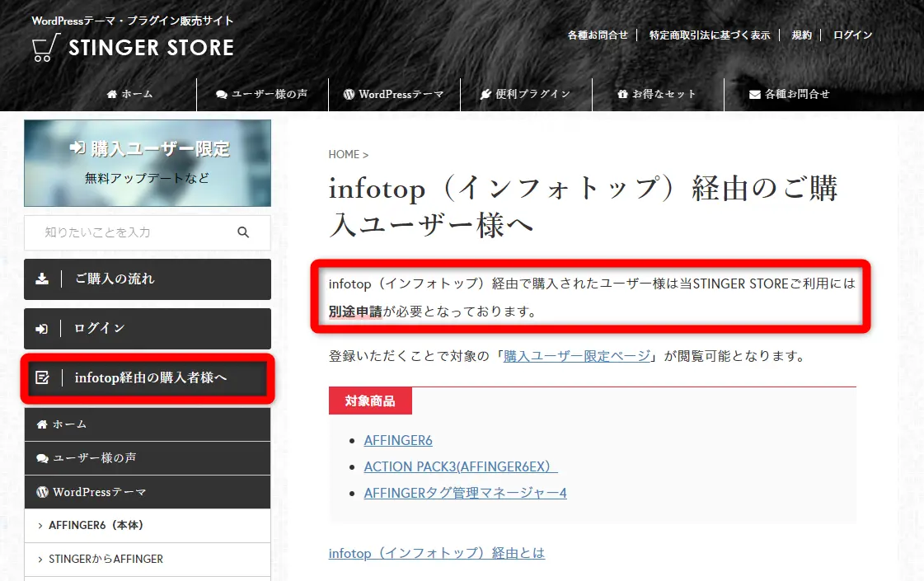Click the WordPress icon in the top navigation
Screen dimensions: 924x581
(x=349, y=94)
